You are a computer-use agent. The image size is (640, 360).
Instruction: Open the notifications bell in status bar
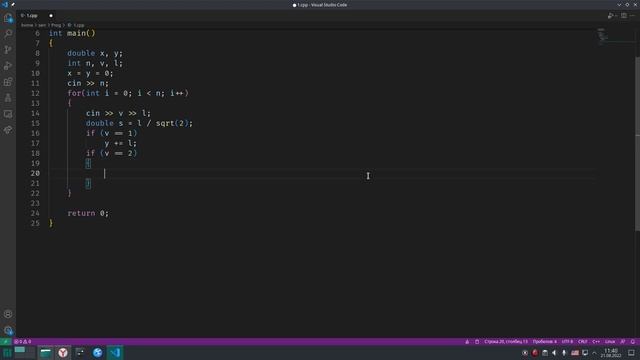pyautogui.click(x=633, y=342)
